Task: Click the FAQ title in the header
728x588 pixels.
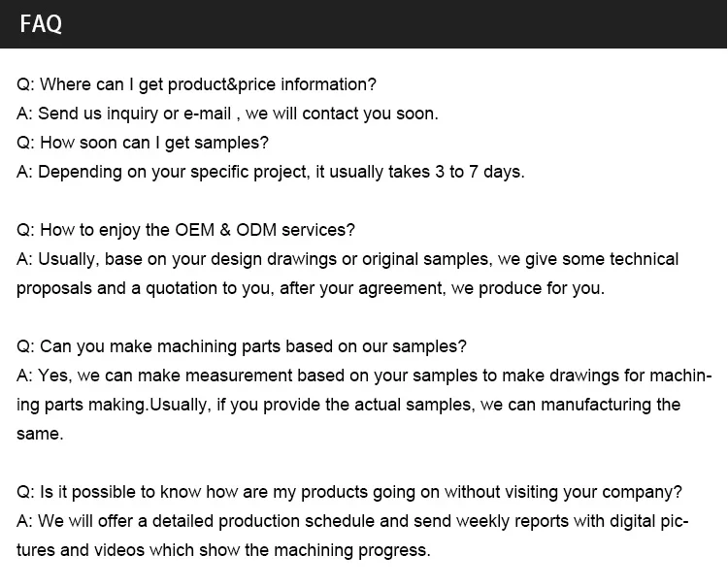Action: [41, 24]
